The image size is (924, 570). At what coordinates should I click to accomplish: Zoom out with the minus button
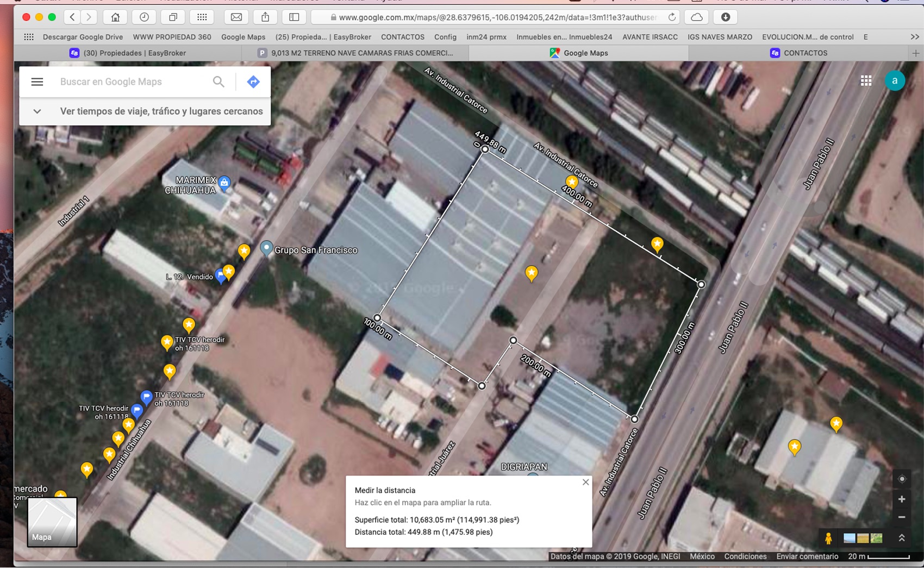click(x=902, y=517)
